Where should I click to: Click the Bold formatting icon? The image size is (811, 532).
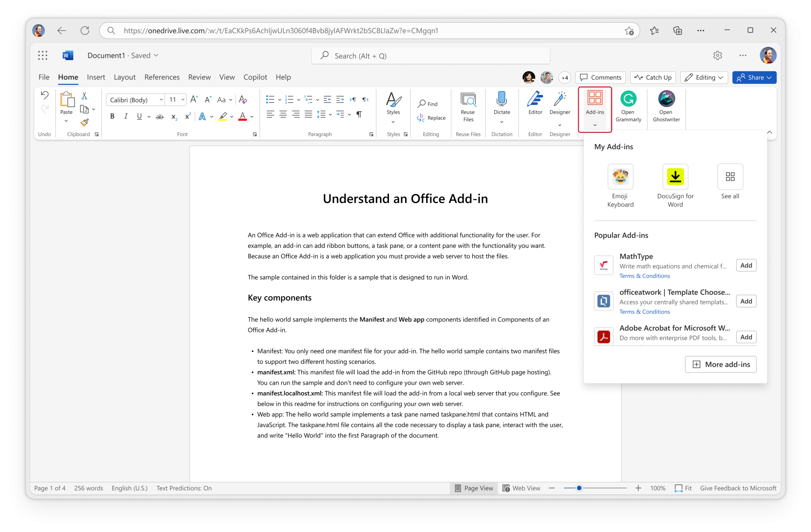[x=112, y=117]
